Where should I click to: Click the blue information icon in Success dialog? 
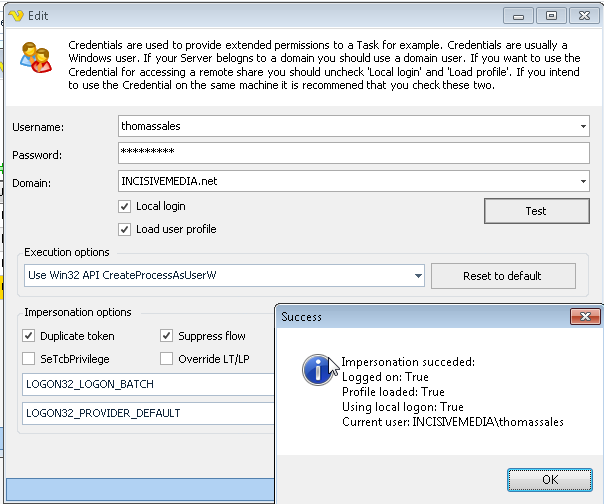(317, 371)
